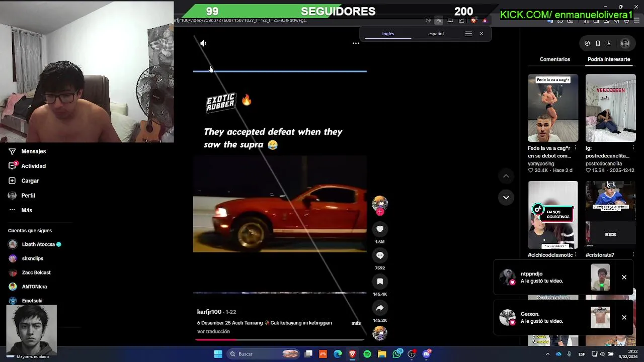
Task: Open the yerayposing author link
Action: (541, 164)
